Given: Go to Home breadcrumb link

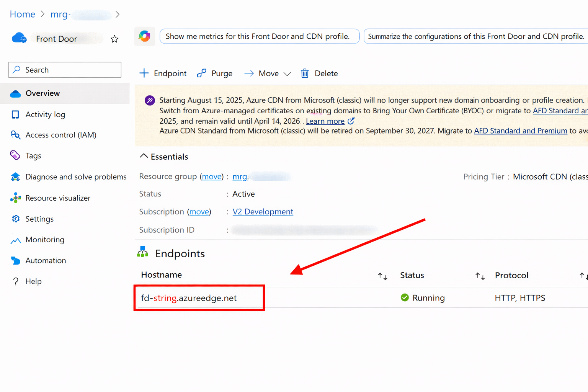Looking at the screenshot, I should point(23,14).
